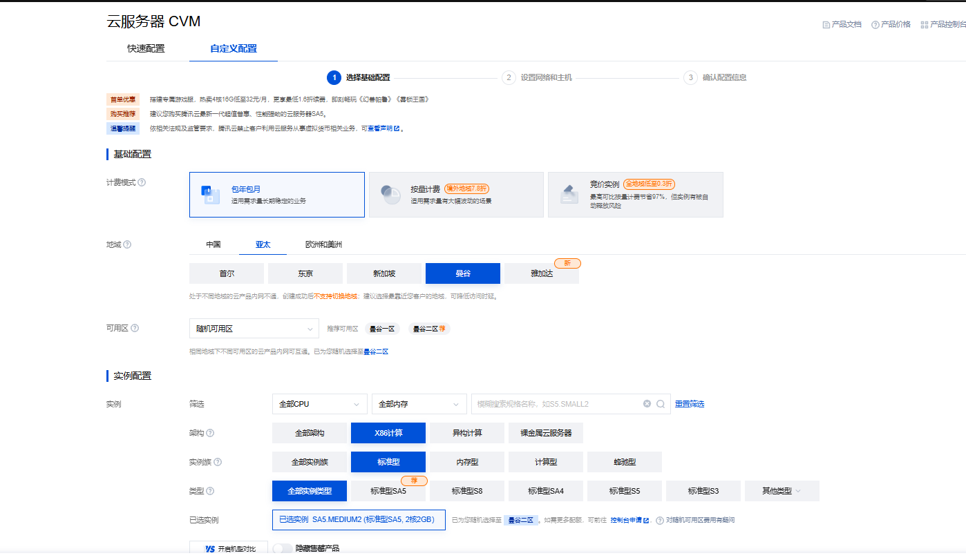Click the step 3 circle 确认配置信息
The height and width of the screenshot is (560, 966).
click(690, 77)
